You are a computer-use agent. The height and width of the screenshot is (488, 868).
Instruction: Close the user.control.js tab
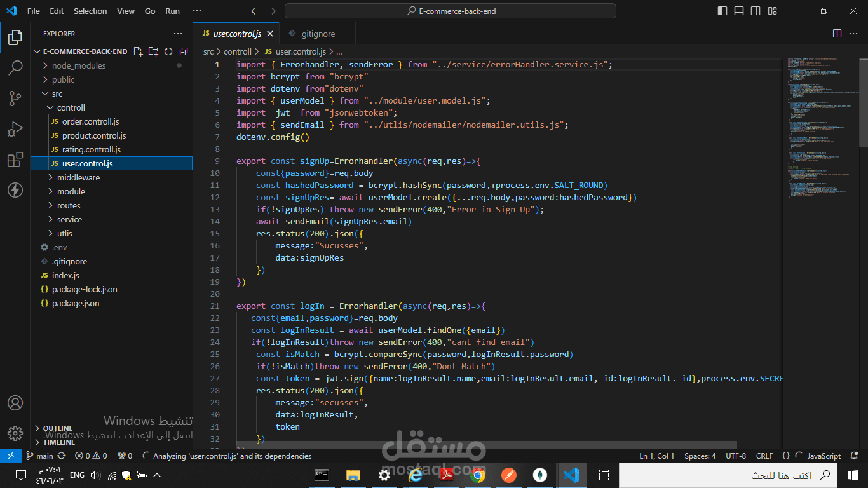[x=270, y=34]
